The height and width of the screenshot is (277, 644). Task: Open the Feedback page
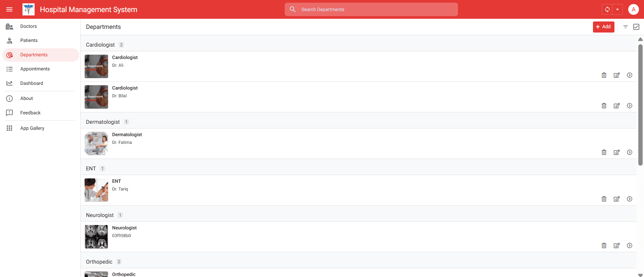coord(40,113)
